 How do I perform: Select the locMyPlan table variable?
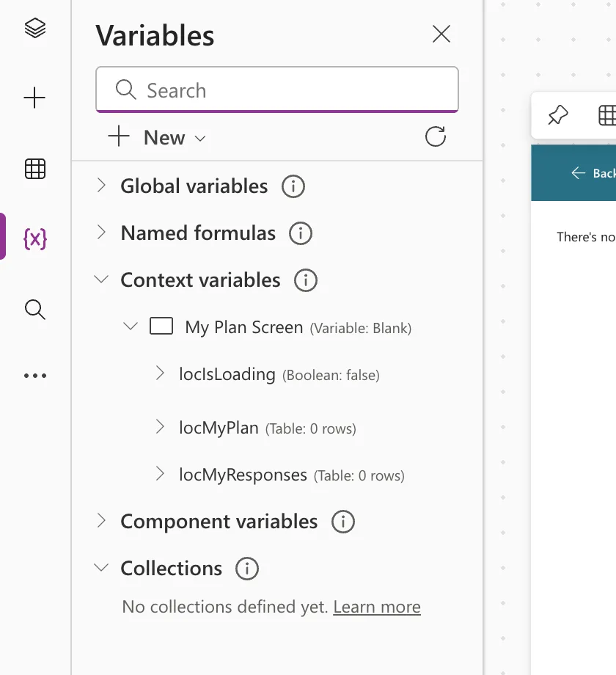click(268, 428)
